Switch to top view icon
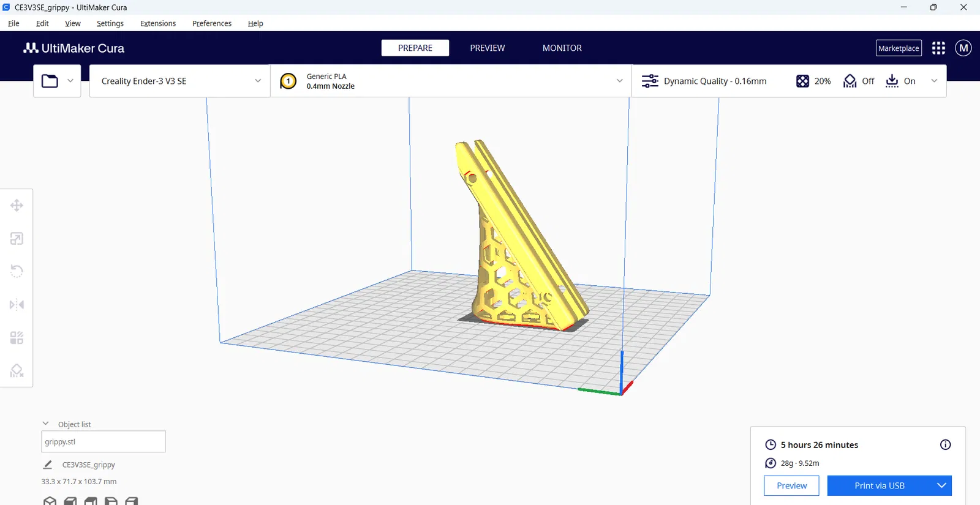 pyautogui.click(x=91, y=501)
